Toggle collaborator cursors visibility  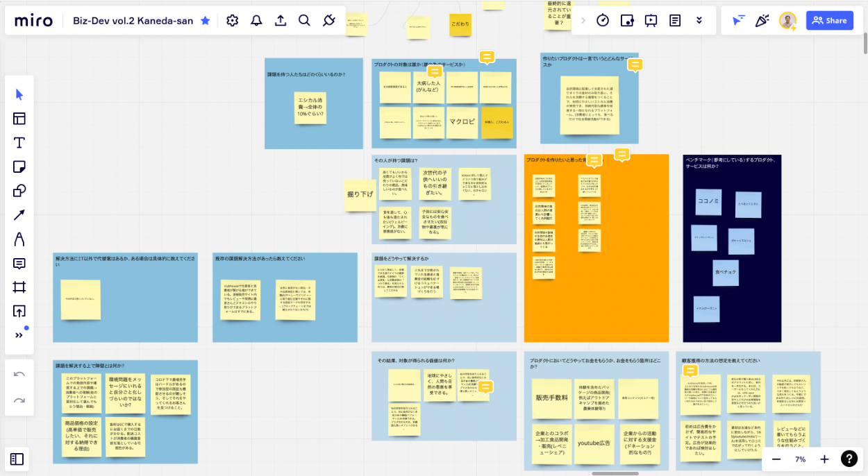click(738, 21)
